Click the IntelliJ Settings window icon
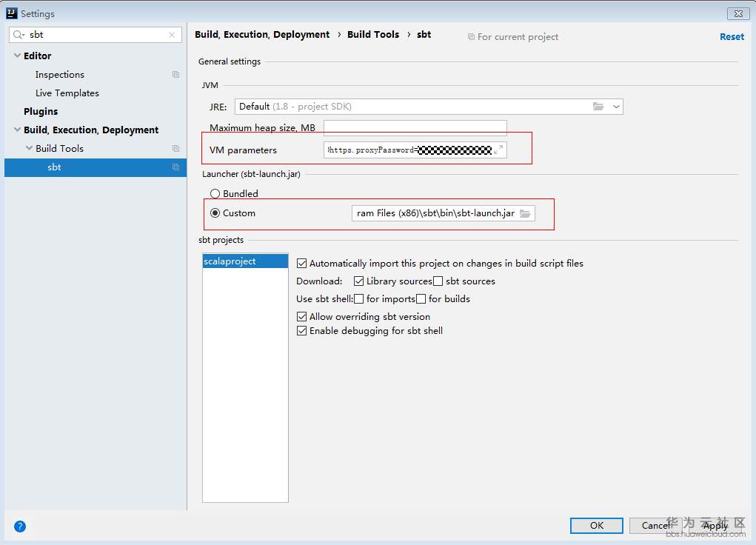The height and width of the screenshot is (545, 756). pos(12,13)
